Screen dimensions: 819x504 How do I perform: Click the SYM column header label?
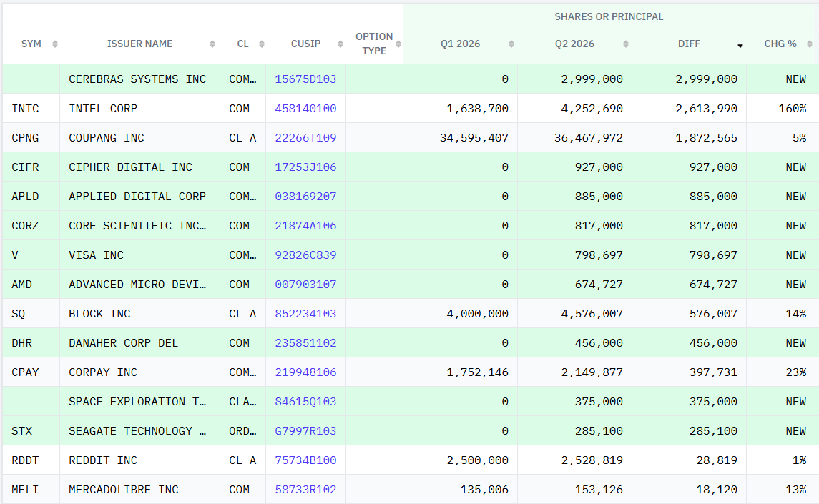point(31,44)
